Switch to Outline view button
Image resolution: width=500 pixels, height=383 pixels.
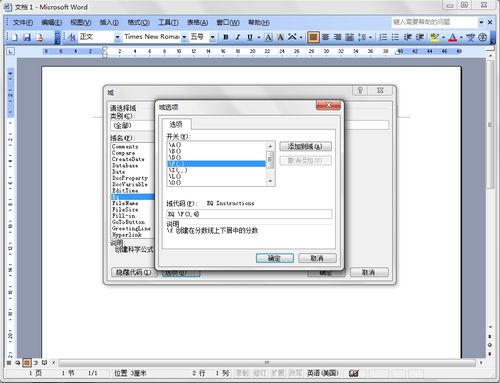tap(36, 363)
